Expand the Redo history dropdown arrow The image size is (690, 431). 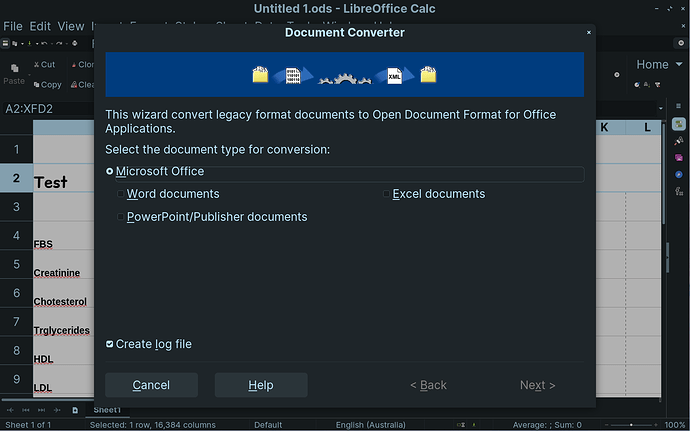tap(66, 44)
